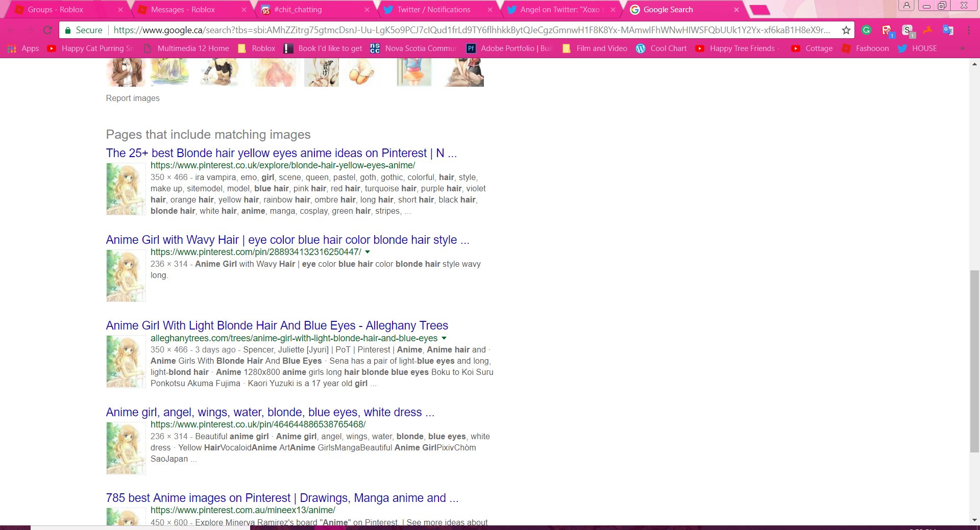Image resolution: width=980 pixels, height=530 pixels.
Task: Open the Google Translate extension icon
Action: (x=948, y=30)
